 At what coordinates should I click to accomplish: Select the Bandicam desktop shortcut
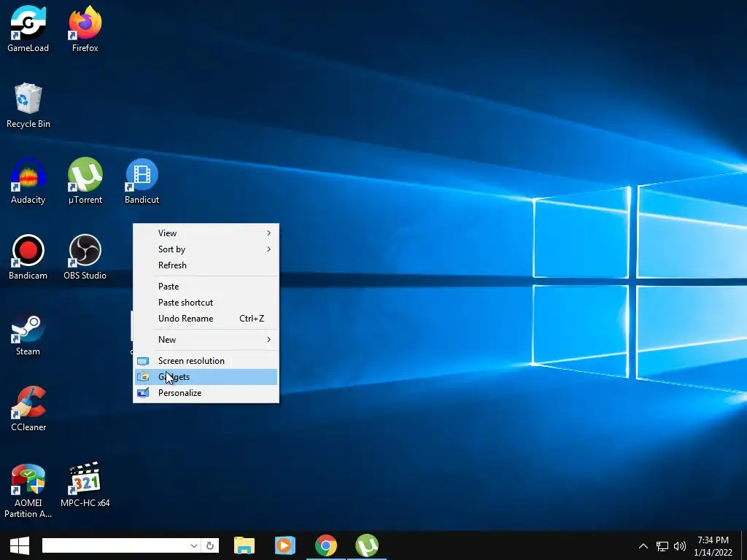click(x=28, y=257)
